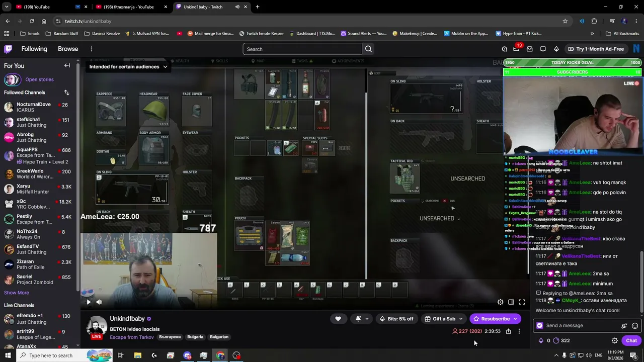The width and height of the screenshot is (644, 362).
Task: Open the Followed Channels sort menu
Action: 66,93
